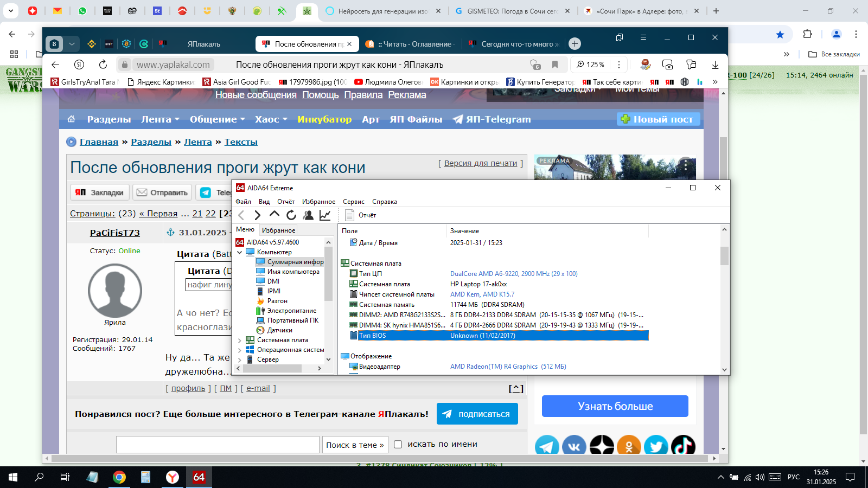
Task: Open the Хаос dropdown menu
Action: 271,119
